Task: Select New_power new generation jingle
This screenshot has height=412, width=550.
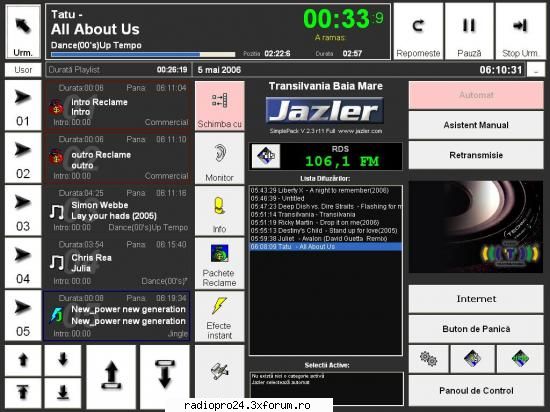Action: 118,316
